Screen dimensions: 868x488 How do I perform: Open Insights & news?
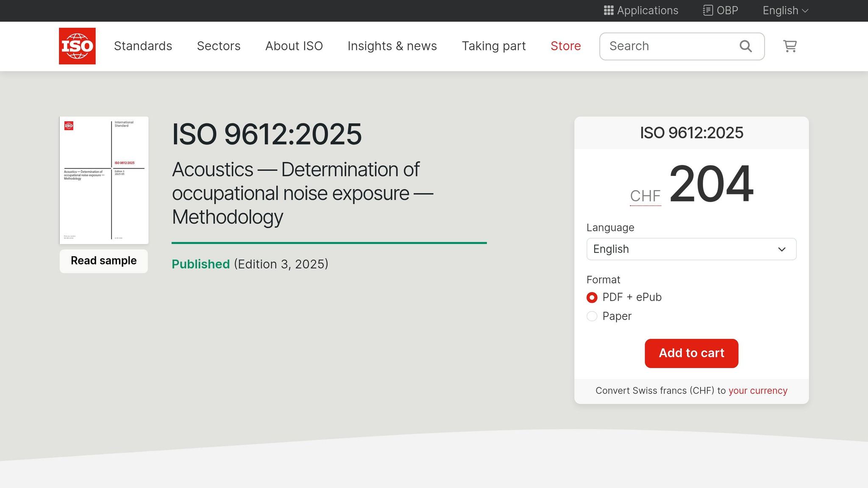[x=392, y=46]
